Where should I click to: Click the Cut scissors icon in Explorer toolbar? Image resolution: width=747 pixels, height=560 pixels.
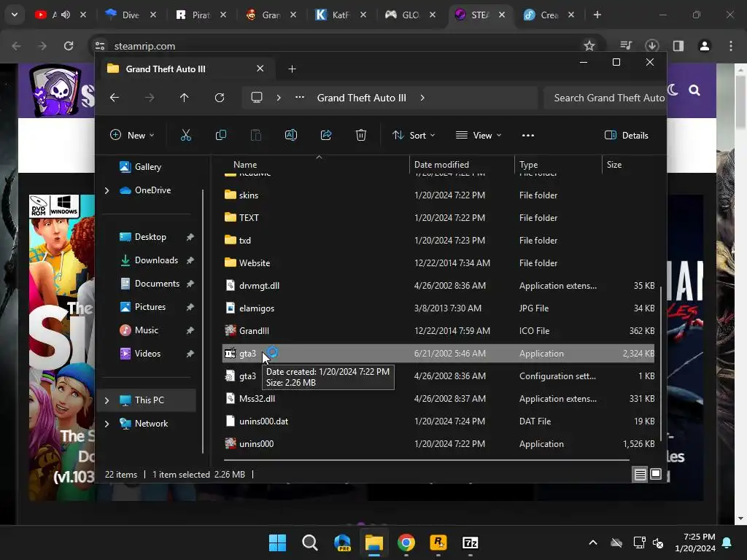click(186, 135)
